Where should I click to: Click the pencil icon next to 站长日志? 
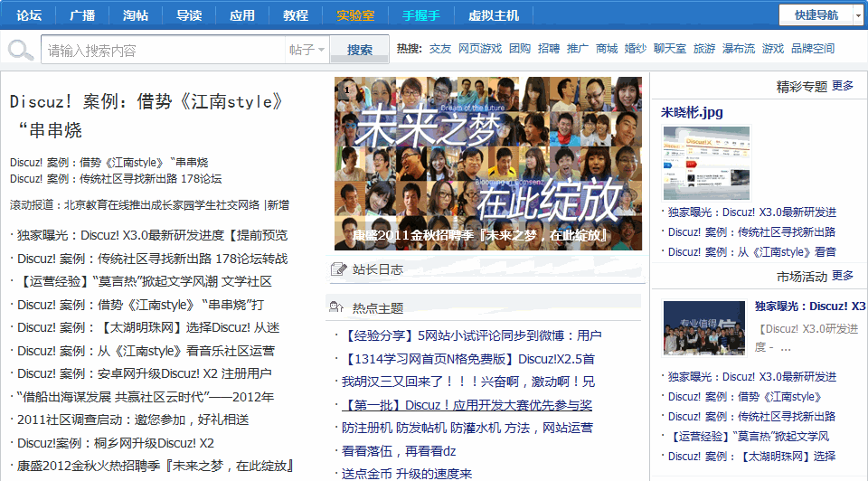[x=339, y=269]
